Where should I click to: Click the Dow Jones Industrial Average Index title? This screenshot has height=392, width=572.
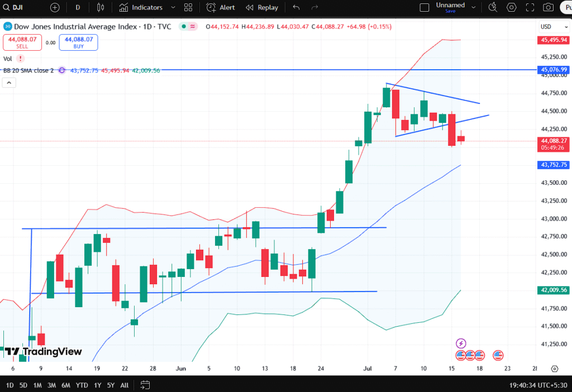75,27
